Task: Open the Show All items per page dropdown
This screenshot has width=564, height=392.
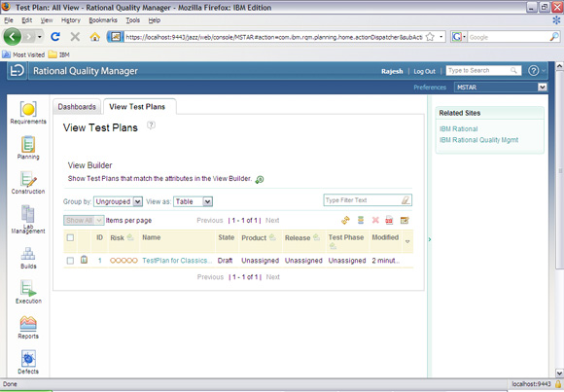Action: click(x=84, y=220)
